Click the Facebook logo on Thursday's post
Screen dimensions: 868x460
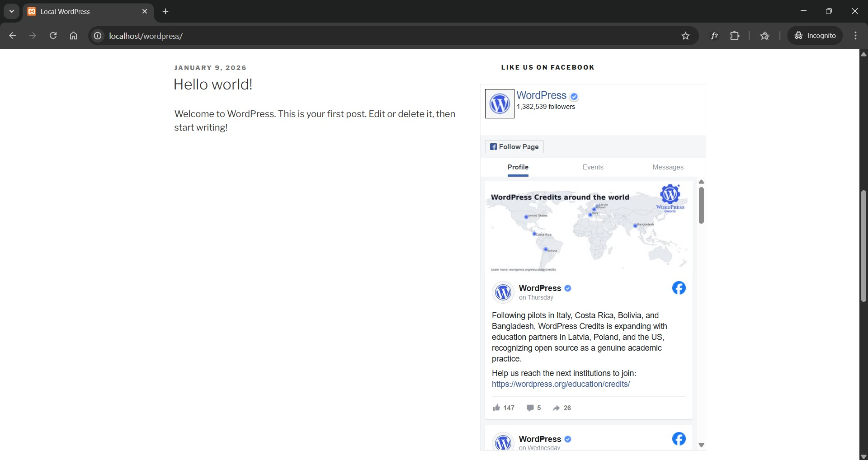pos(679,288)
